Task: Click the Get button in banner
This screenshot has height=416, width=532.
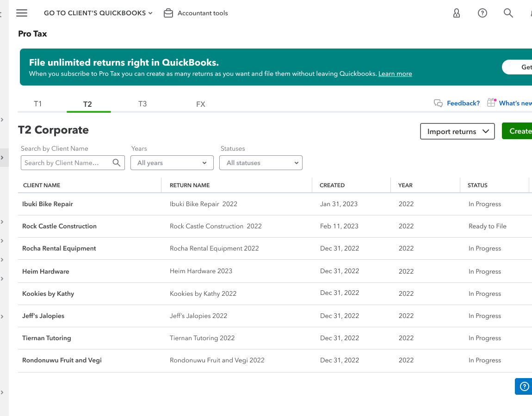Action: (517, 67)
